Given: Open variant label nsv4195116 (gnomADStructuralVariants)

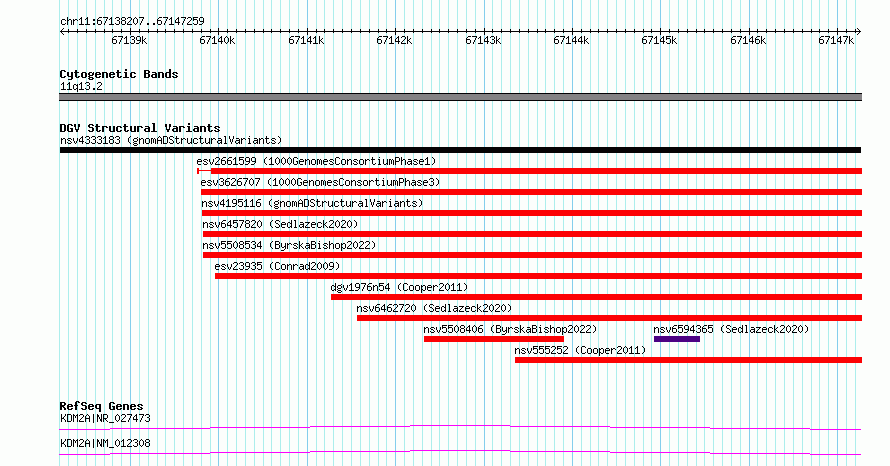Looking at the screenshot, I should click(312, 204).
